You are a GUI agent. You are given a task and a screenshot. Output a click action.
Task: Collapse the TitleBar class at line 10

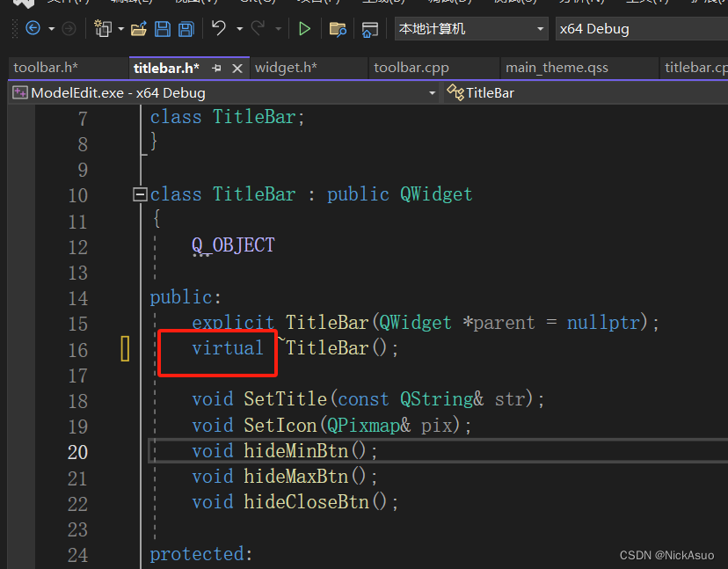[140, 193]
